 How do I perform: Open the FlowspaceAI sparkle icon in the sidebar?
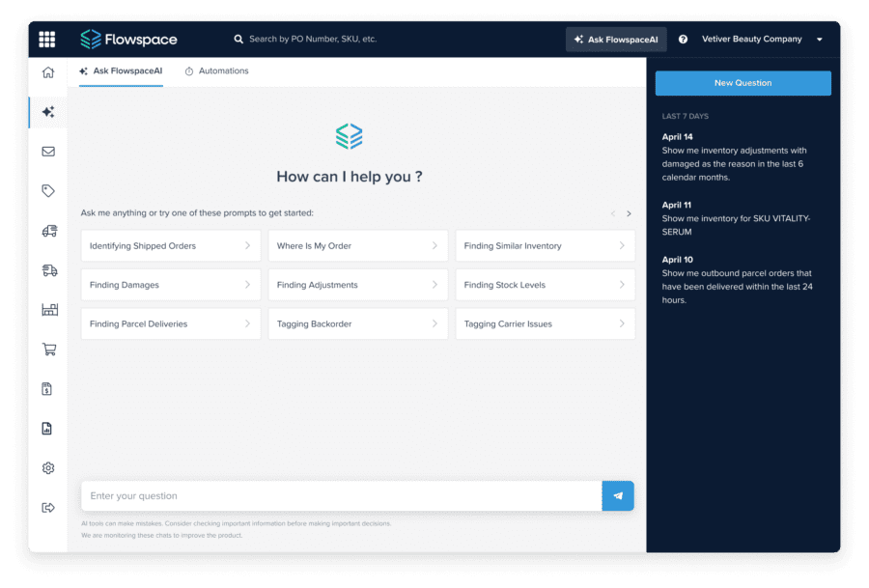[47, 112]
